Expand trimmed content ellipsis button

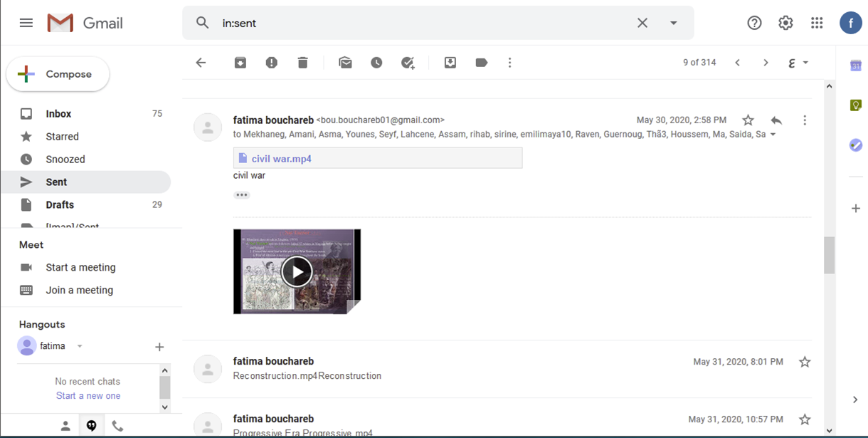[x=242, y=195]
